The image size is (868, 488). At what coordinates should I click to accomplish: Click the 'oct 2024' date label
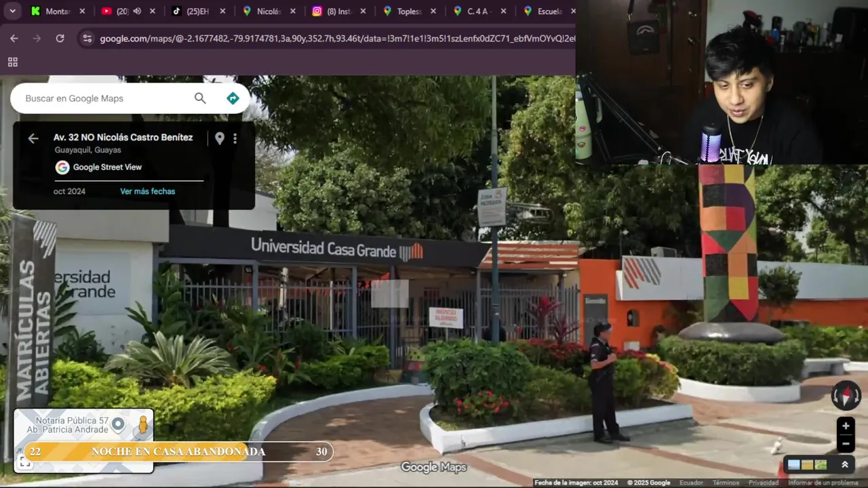(x=69, y=191)
